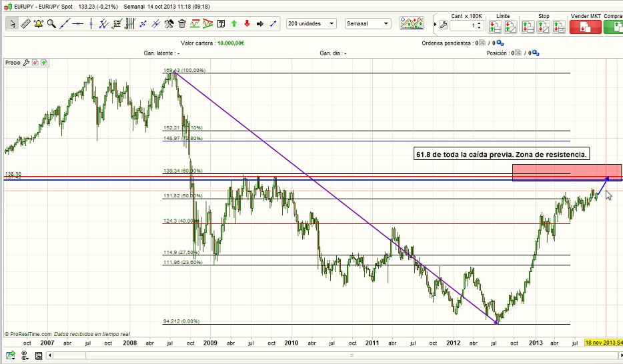623x364 pixels.
Task: Open the Ordenes pendientes gear settings
Action: click(500, 43)
